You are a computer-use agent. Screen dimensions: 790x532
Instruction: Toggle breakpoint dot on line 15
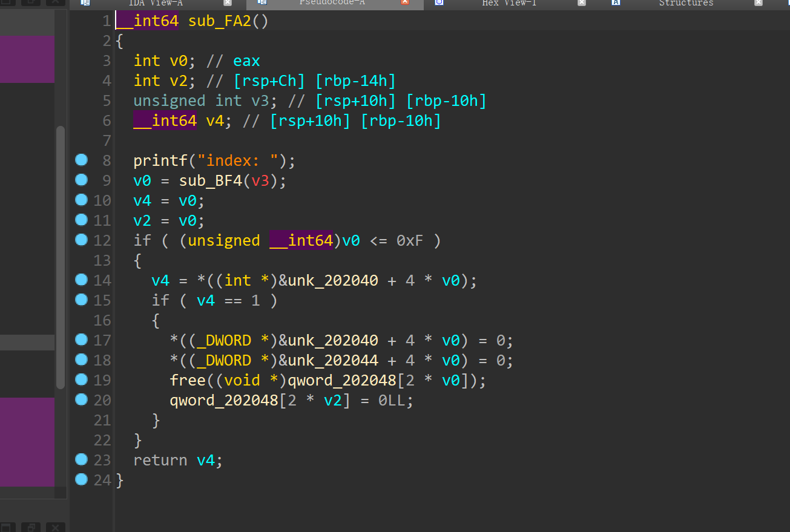coord(81,300)
